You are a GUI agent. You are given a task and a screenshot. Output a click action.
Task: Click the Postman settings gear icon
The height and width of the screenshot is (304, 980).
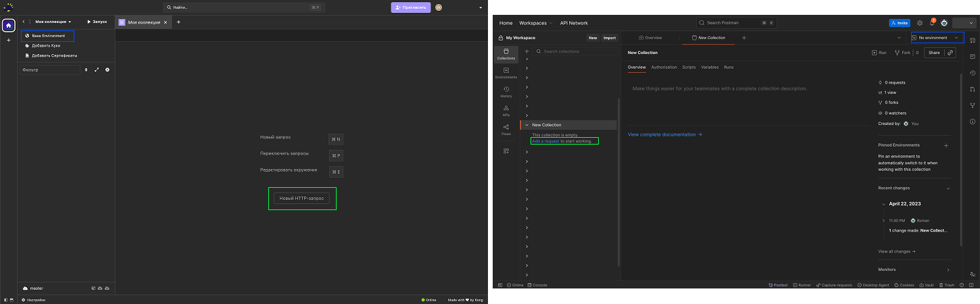(x=920, y=23)
